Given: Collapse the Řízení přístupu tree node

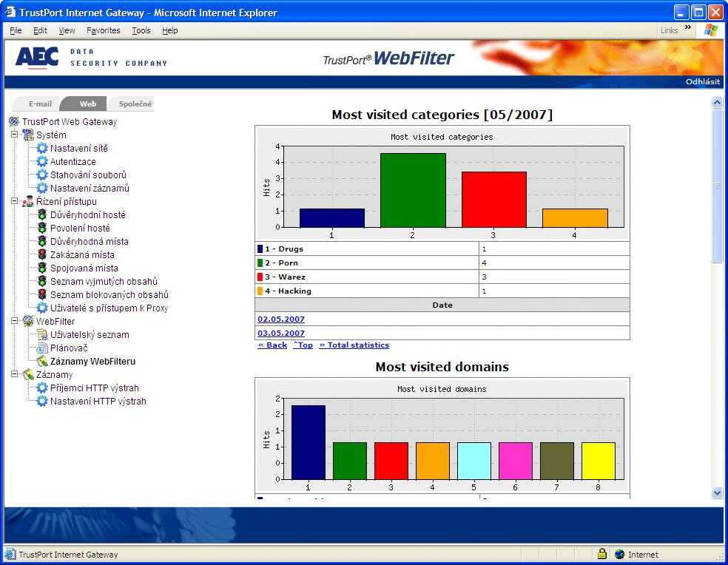Looking at the screenshot, I should click(14, 201).
